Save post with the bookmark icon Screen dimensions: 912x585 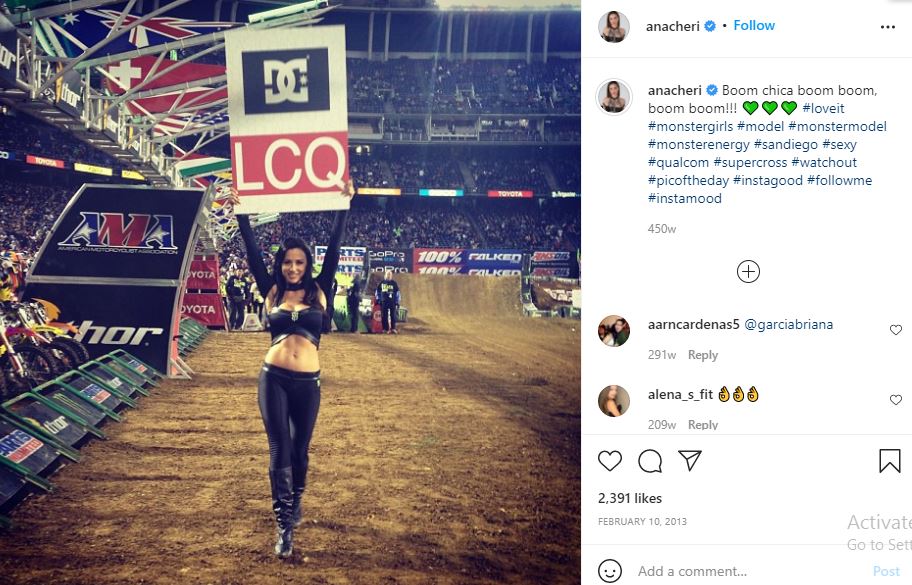[889, 461]
